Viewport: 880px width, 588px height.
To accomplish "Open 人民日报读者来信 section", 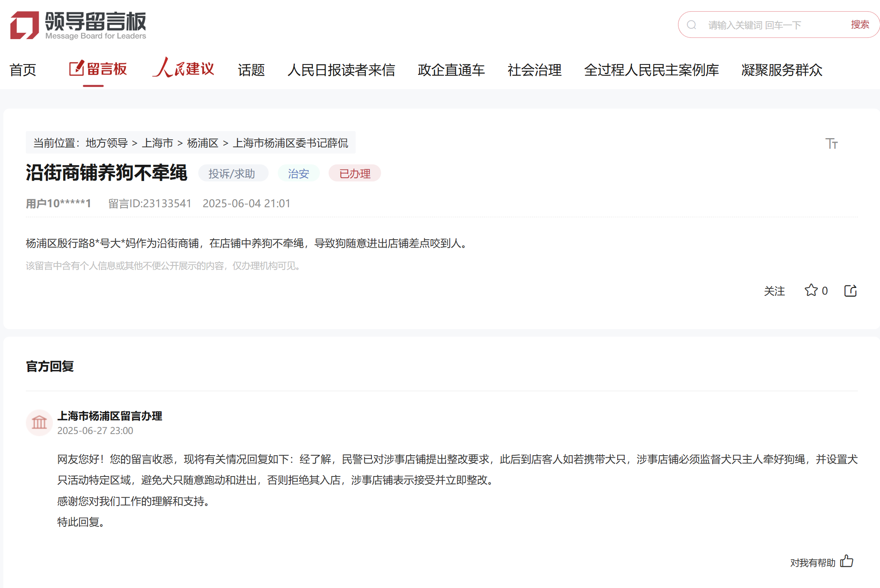I will click(341, 70).
